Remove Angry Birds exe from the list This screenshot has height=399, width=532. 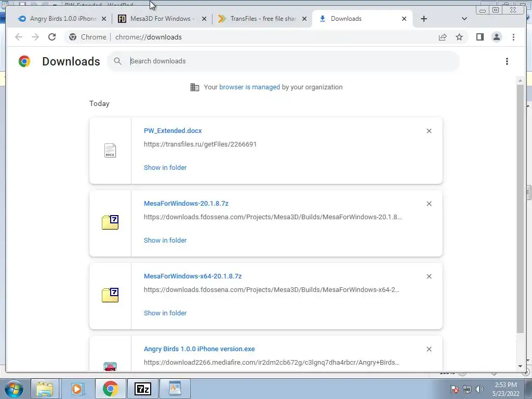429,349
